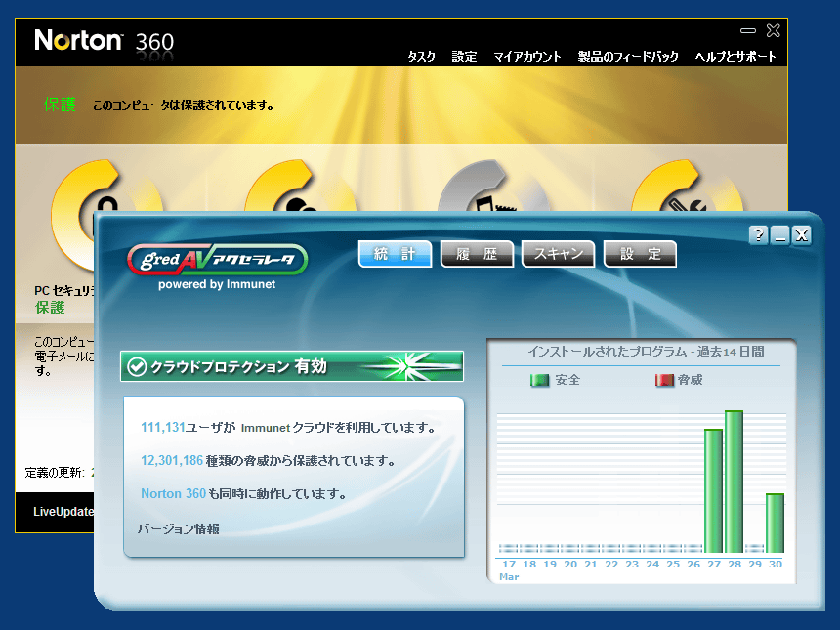Screen dimensions: 840x630
Task: Open the 統計 tab in gred AV
Action: pyautogui.click(x=395, y=254)
